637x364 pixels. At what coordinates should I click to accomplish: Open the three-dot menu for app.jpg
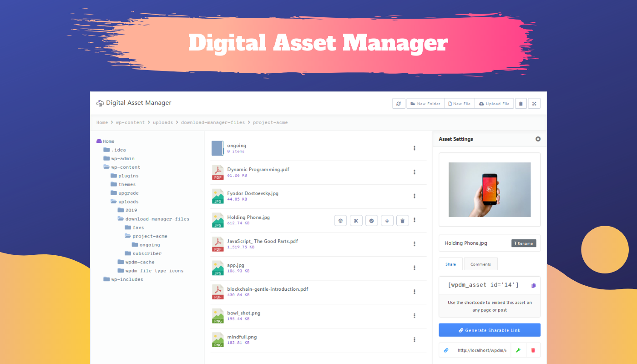pyautogui.click(x=414, y=268)
